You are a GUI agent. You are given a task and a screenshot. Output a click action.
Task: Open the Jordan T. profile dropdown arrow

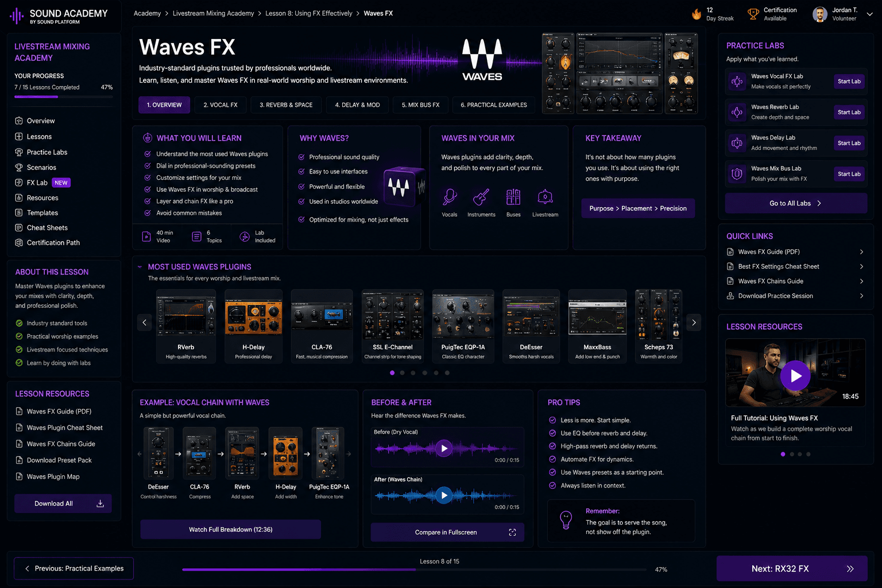pos(869,14)
